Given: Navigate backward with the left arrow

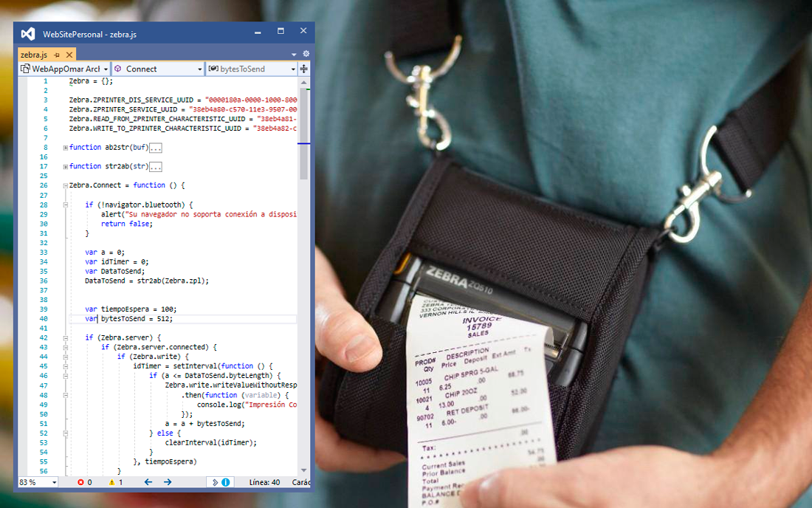Looking at the screenshot, I should 148,482.
